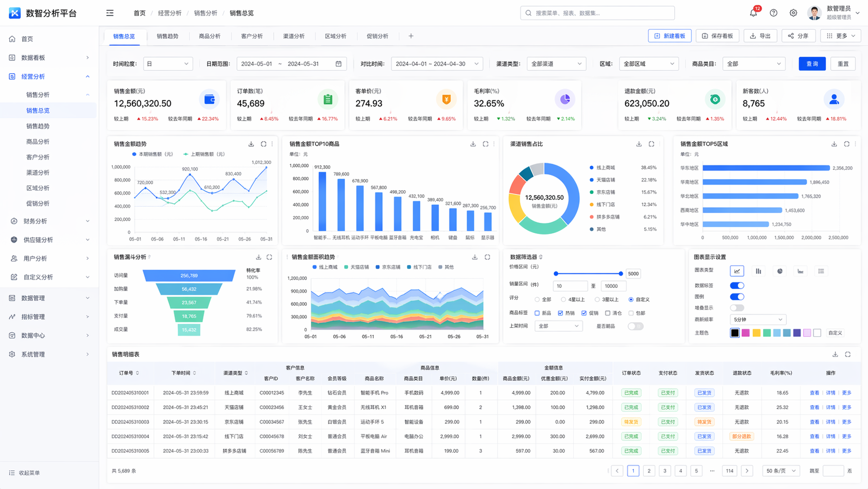This screenshot has height=489, width=868.
Task: Open the 刷新频率 5分钟 dropdown
Action: pyautogui.click(x=758, y=320)
